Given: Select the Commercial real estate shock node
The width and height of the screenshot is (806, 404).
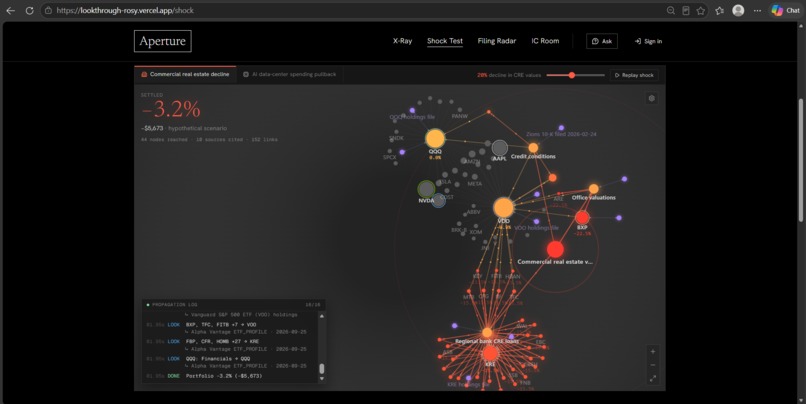Looking at the screenshot, I should [x=555, y=249].
